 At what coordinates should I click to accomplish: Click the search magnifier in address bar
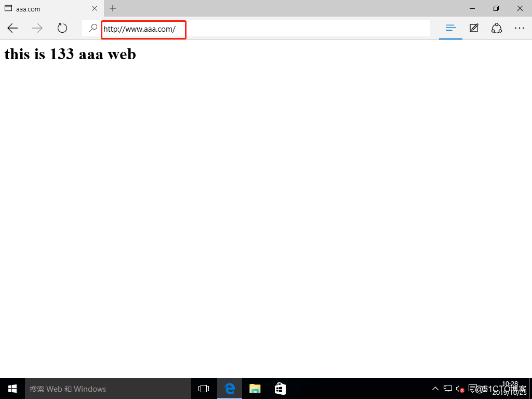tap(92, 28)
